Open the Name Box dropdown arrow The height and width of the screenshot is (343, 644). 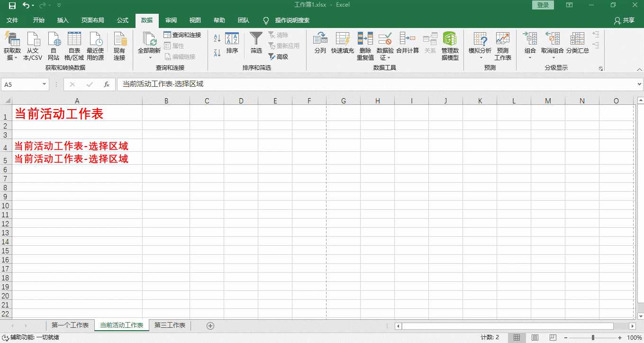[45, 84]
